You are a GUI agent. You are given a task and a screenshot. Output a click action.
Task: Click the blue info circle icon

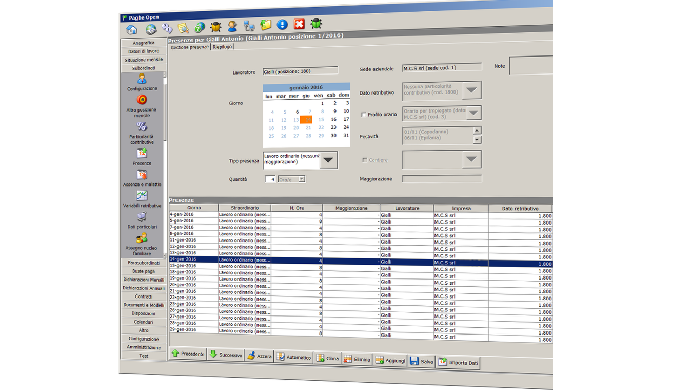282,25
